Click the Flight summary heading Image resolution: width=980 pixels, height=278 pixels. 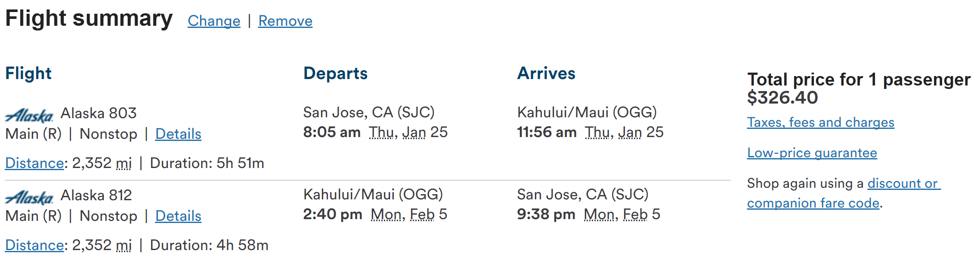pos(89,18)
